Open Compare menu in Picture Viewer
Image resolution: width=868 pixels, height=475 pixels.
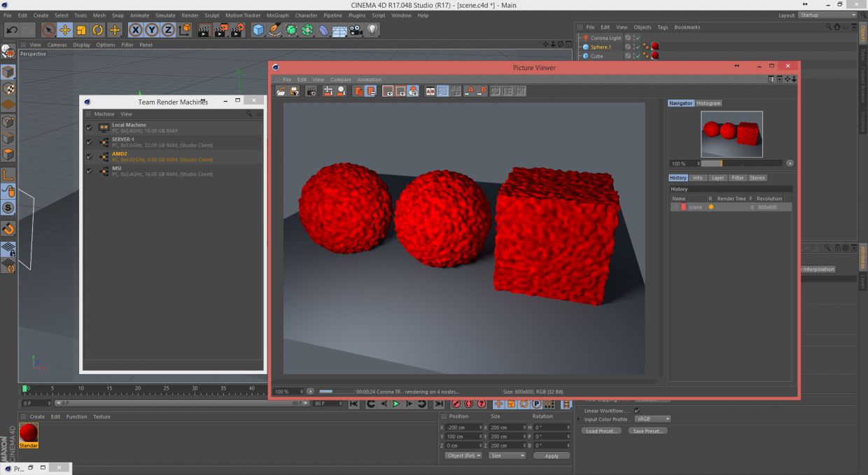point(341,80)
